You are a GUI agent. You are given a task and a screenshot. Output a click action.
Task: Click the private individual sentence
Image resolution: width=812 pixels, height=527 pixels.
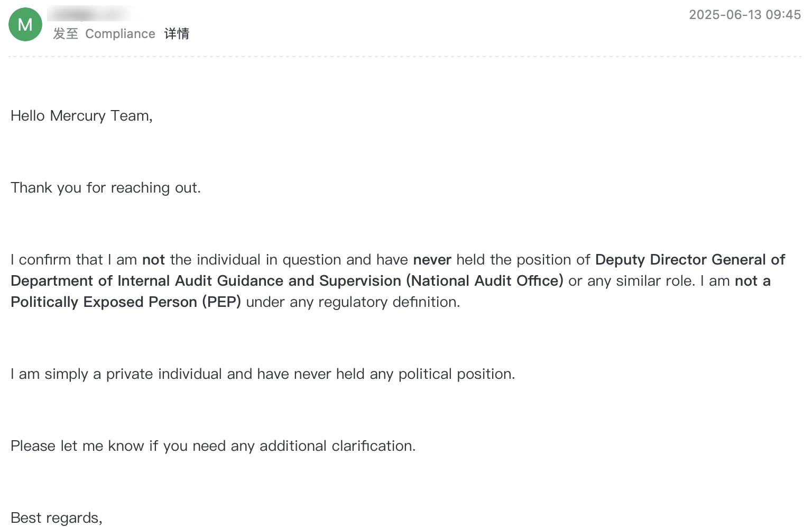click(x=263, y=374)
